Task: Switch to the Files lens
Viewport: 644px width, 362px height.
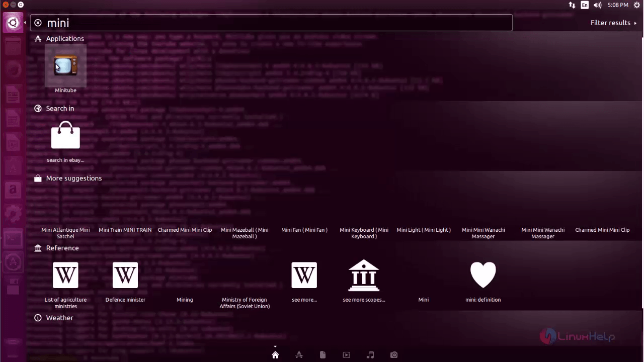Action: (323, 355)
